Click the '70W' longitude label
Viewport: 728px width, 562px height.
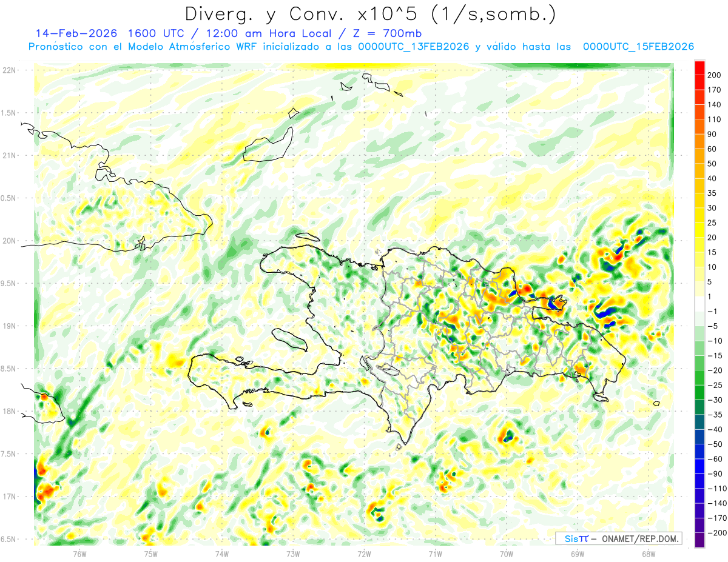(507, 553)
